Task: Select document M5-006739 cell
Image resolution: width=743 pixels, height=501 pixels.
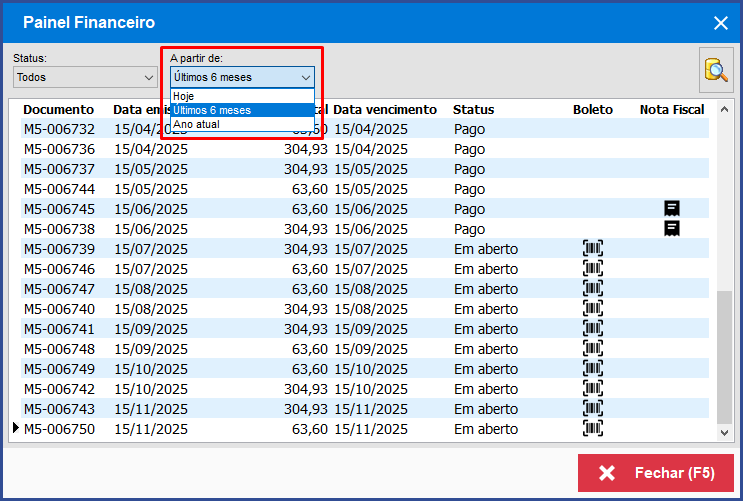Action: (x=60, y=249)
